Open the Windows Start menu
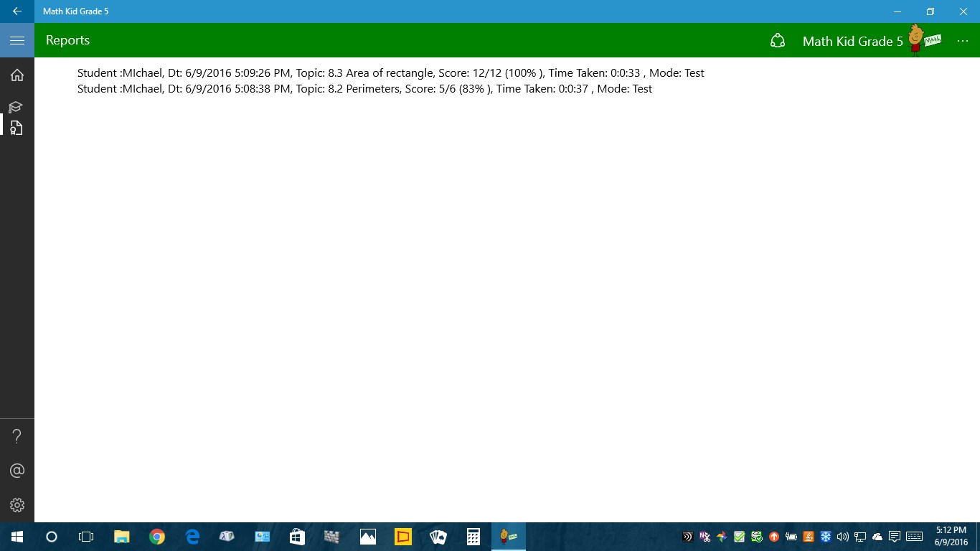This screenshot has width=980, height=551. tap(17, 537)
